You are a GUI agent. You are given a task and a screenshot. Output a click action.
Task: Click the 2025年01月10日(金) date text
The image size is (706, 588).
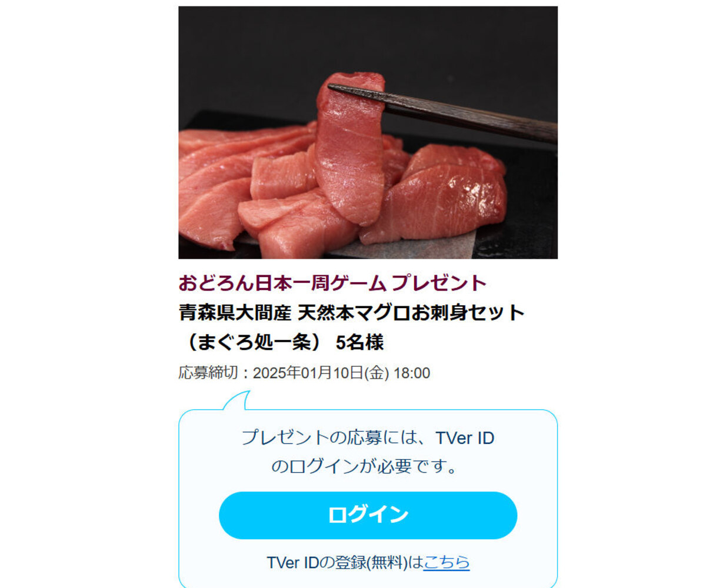321,373
